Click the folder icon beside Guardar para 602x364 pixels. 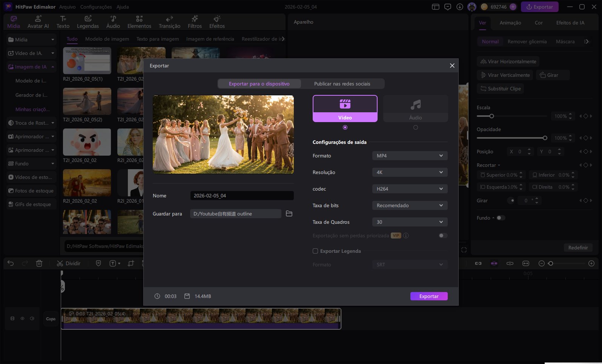coord(289,214)
